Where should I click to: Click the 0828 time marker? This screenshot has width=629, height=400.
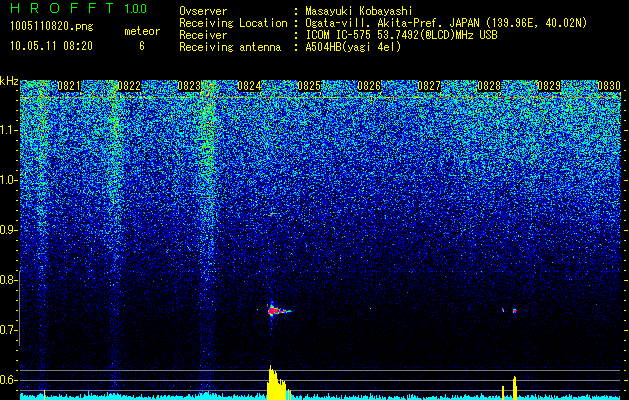489,86
